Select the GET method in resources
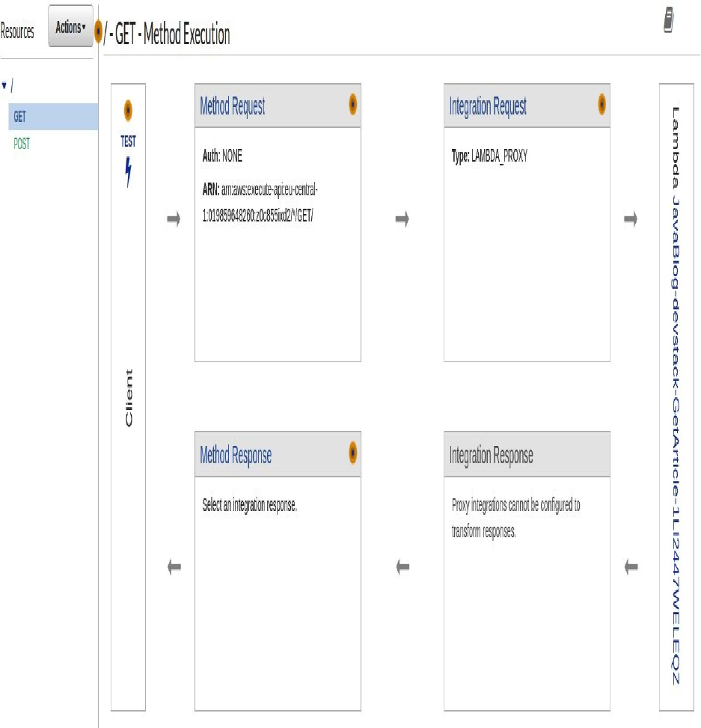701x728 pixels. 19,117
